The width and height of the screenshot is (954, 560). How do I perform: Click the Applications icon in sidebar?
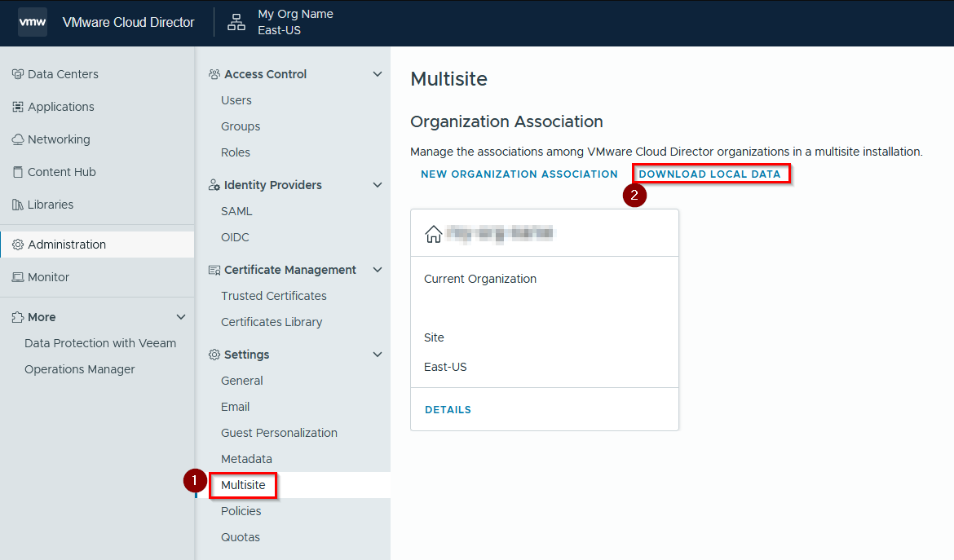click(x=18, y=107)
